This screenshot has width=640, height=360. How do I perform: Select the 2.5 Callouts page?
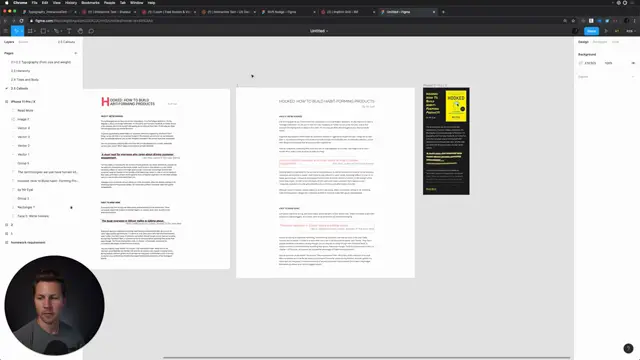[x=20, y=89]
